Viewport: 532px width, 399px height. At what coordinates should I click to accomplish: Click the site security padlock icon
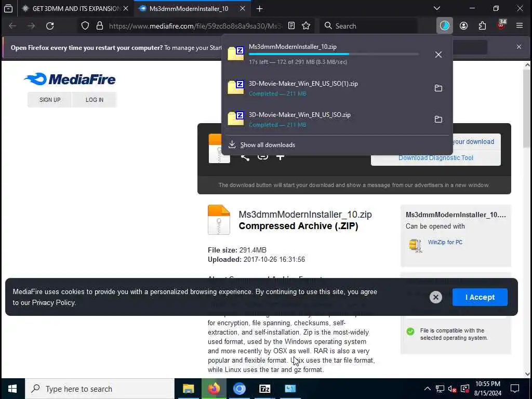100,26
